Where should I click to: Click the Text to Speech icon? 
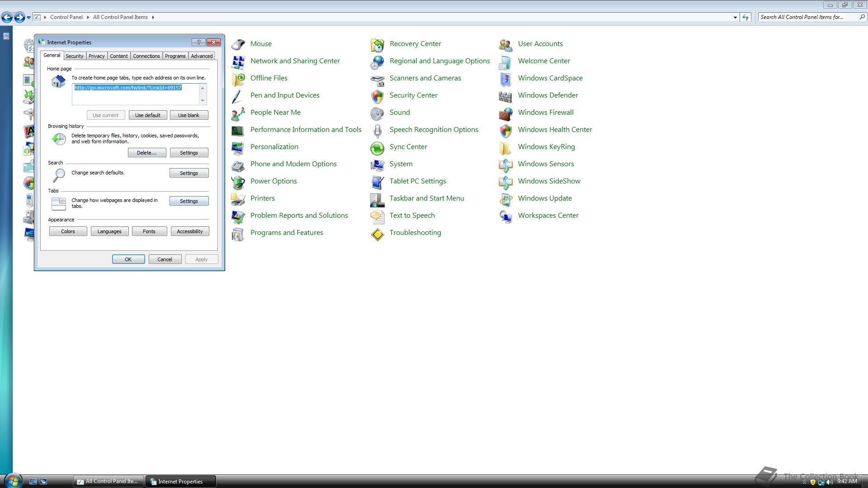pos(377,216)
